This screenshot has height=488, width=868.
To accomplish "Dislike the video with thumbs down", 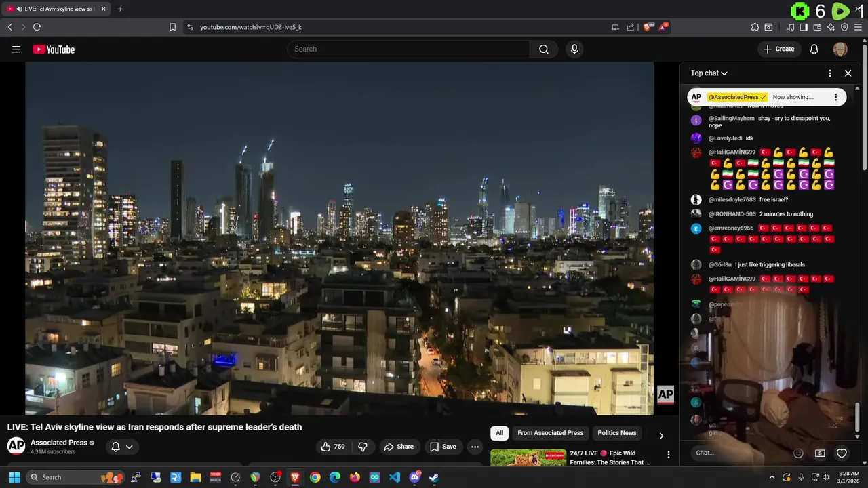I will pos(363,447).
